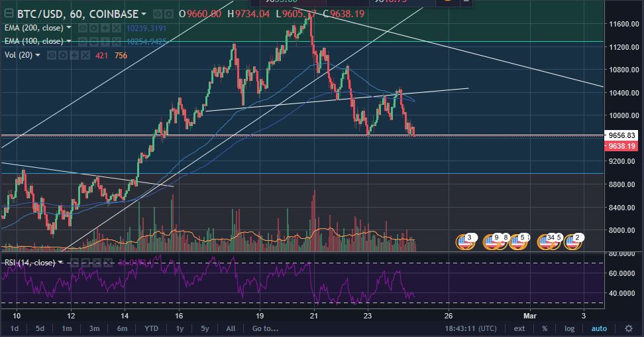This screenshot has height=337, width=644.
Task: Expand the EMA (200, close) dropdown arrow
Action: point(69,28)
